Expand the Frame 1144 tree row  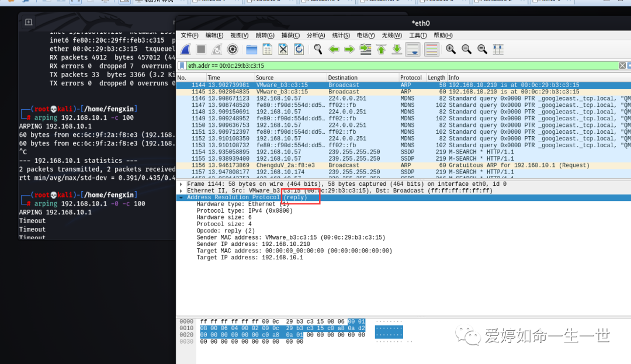(182, 184)
